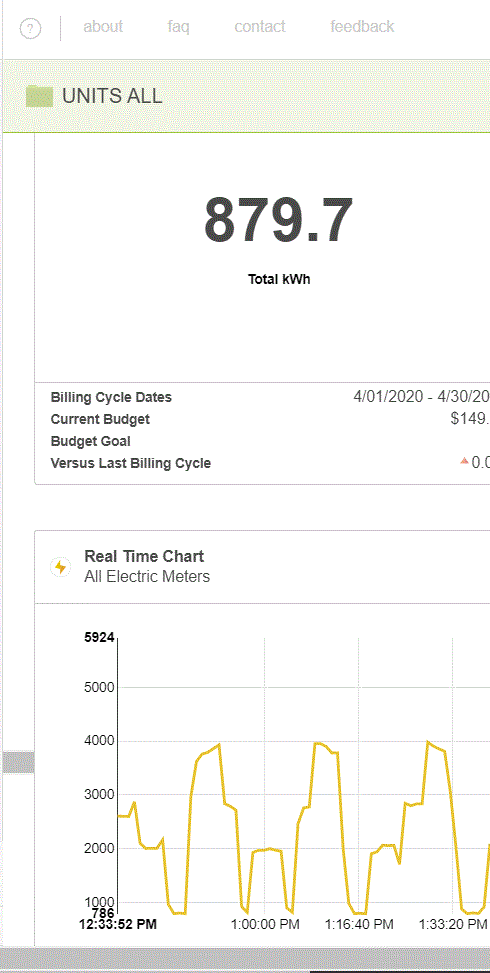
Task: Select the UNITS ALL heading
Action: pos(112,96)
